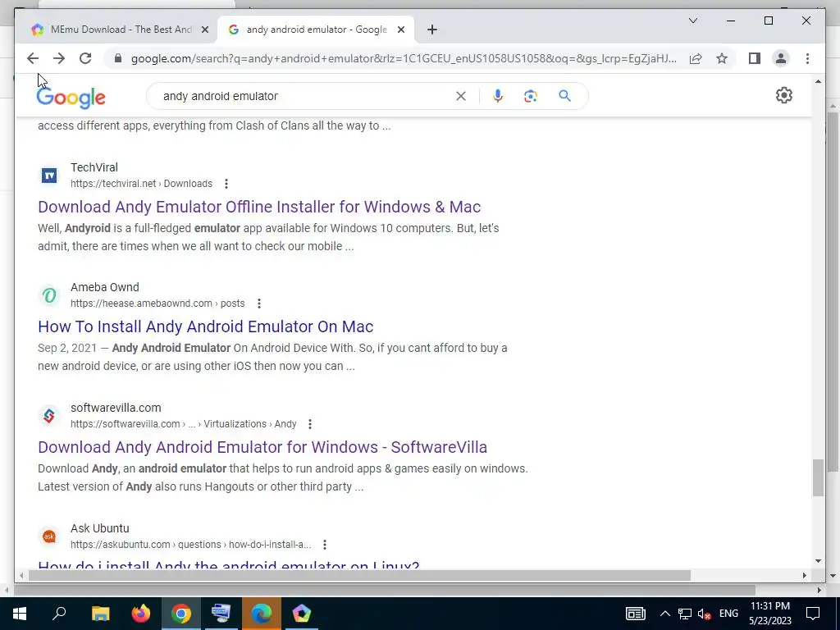Open the tab search dropdown chevron
840x630 pixels.
692,21
